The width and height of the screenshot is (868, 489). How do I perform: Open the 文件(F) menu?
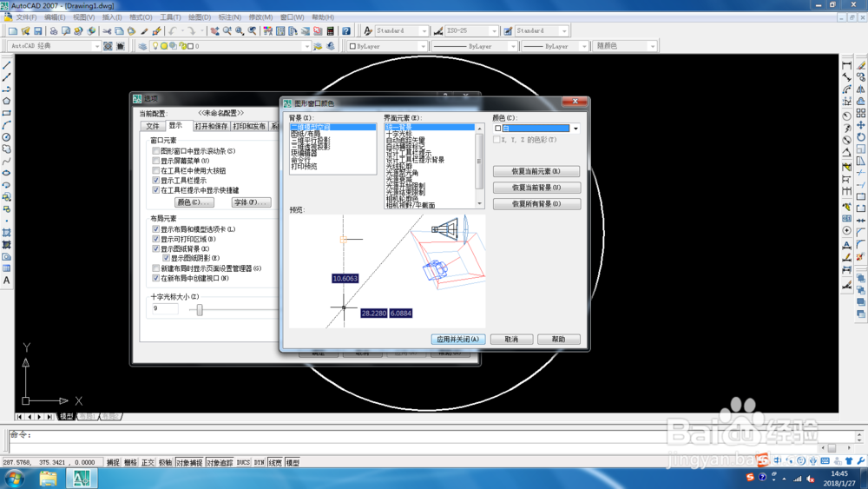pyautogui.click(x=26, y=17)
